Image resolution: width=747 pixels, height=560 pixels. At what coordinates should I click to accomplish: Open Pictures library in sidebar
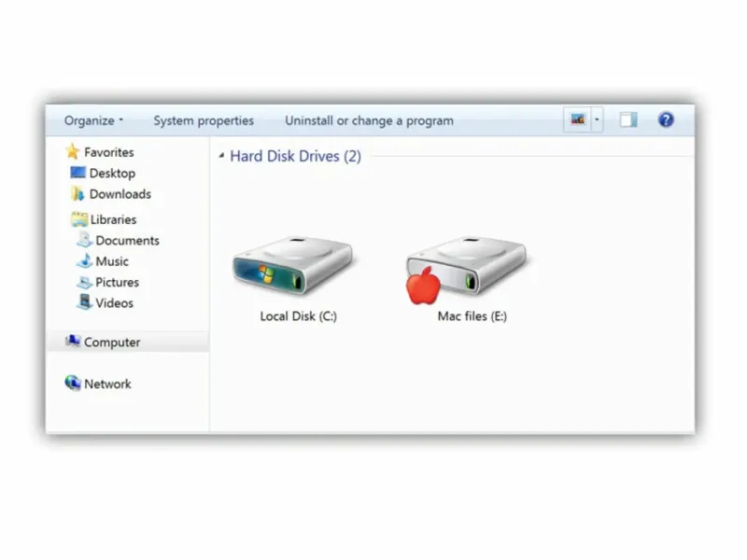click(118, 283)
